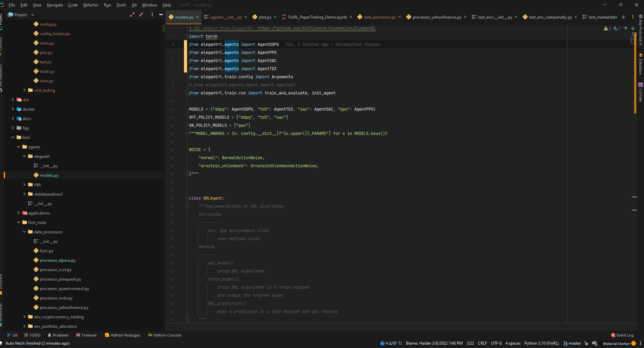Expand the dist folder in the project tree
Viewport: 644px width, 348px height.
pos(13,99)
